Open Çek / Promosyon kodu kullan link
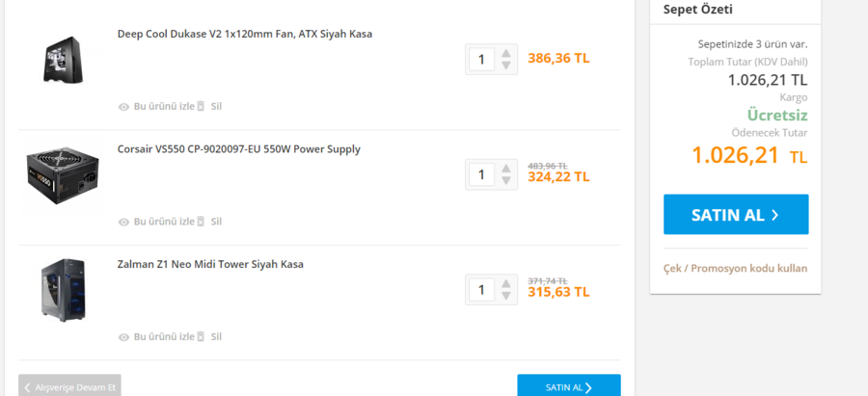The image size is (868, 396). tap(736, 268)
